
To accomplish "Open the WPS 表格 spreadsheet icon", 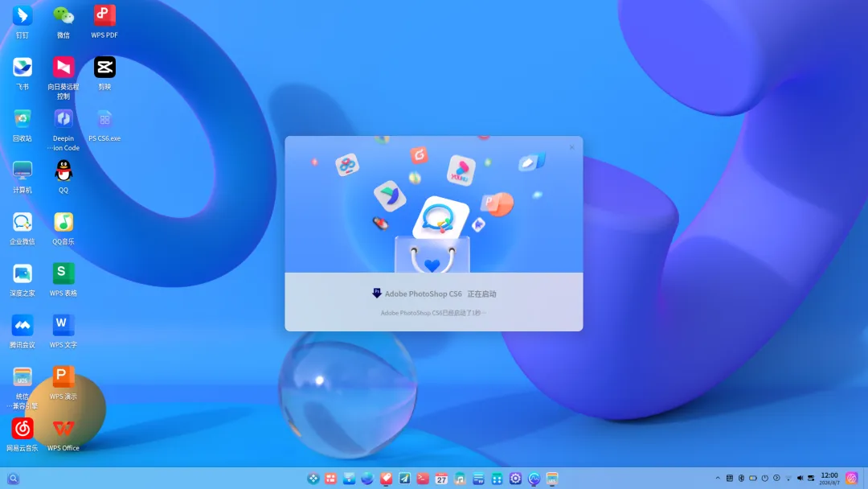I will (x=63, y=273).
